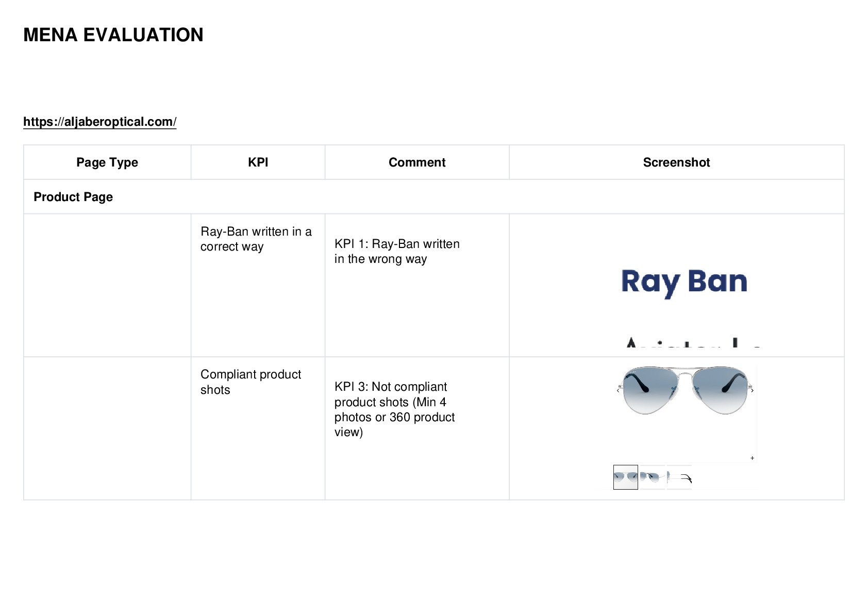Viewport: 868px width, 614px height.
Task: Click the next image arrow on sunglasses
Action: pyautogui.click(x=753, y=390)
